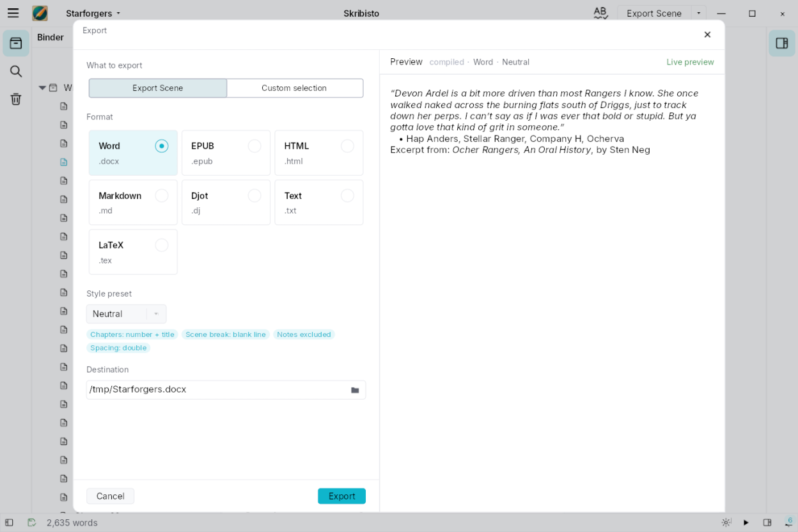798x532 pixels.
Task: Click the destination path field
Action: click(226, 390)
